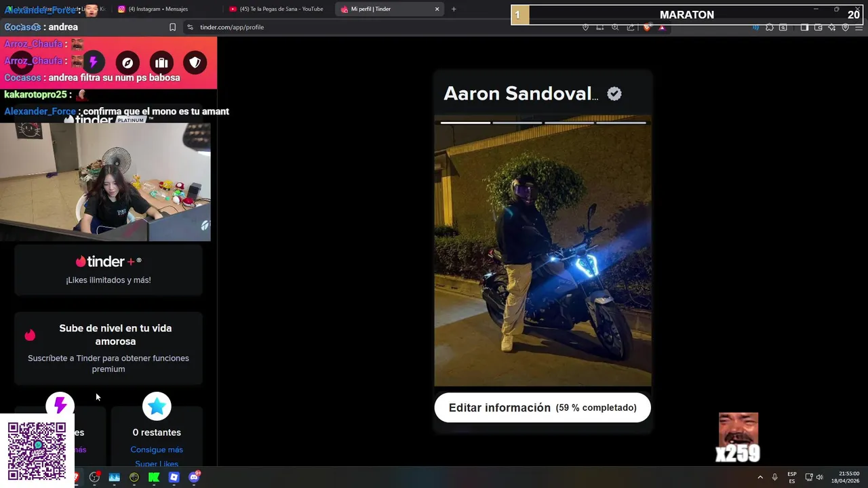The height and width of the screenshot is (488, 868).
Task: Jump to the second photo progress segment
Action: (517, 123)
